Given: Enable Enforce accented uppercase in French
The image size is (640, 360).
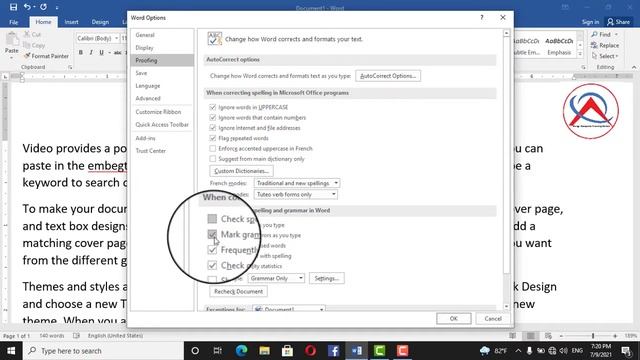Looking at the screenshot, I should pos(212,149).
